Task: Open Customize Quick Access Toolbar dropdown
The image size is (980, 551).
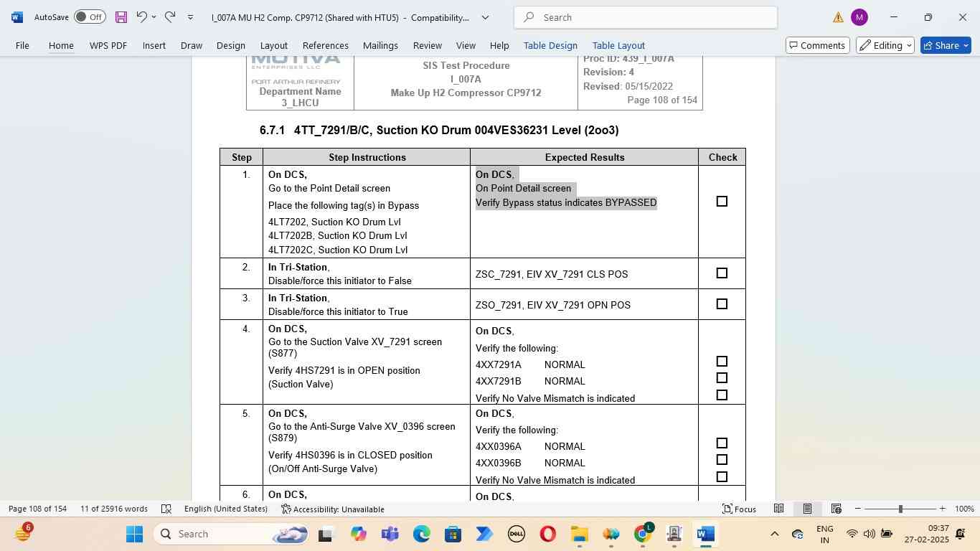Action: [190, 17]
